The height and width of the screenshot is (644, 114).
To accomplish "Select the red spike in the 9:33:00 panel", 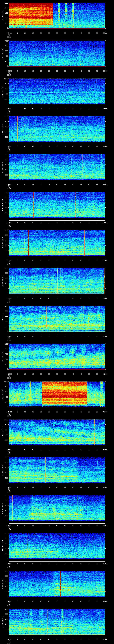I will click(71, 91).
